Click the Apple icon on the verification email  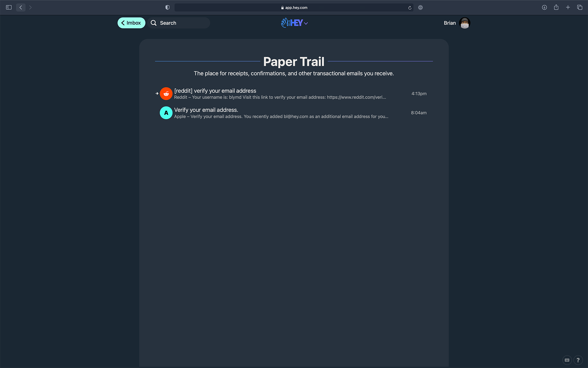click(166, 112)
